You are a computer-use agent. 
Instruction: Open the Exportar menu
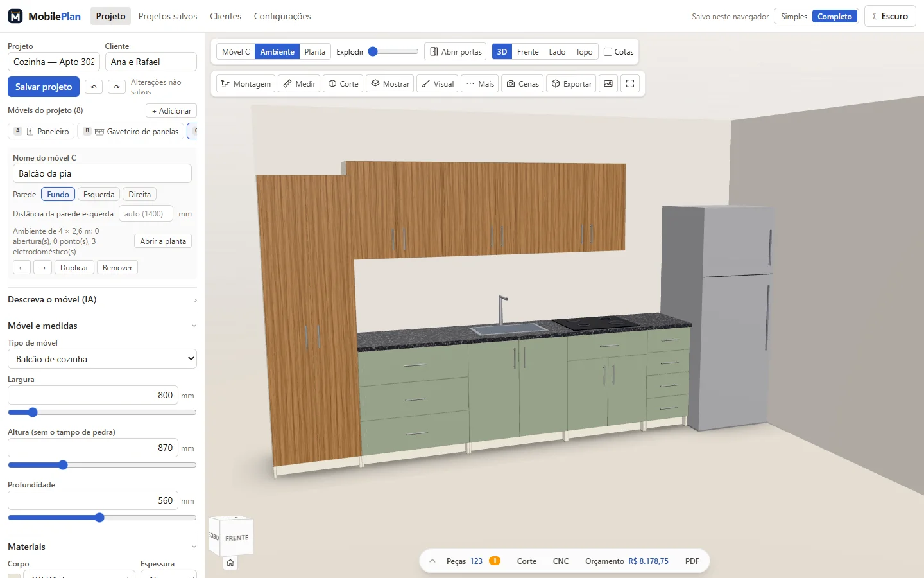[x=571, y=83]
